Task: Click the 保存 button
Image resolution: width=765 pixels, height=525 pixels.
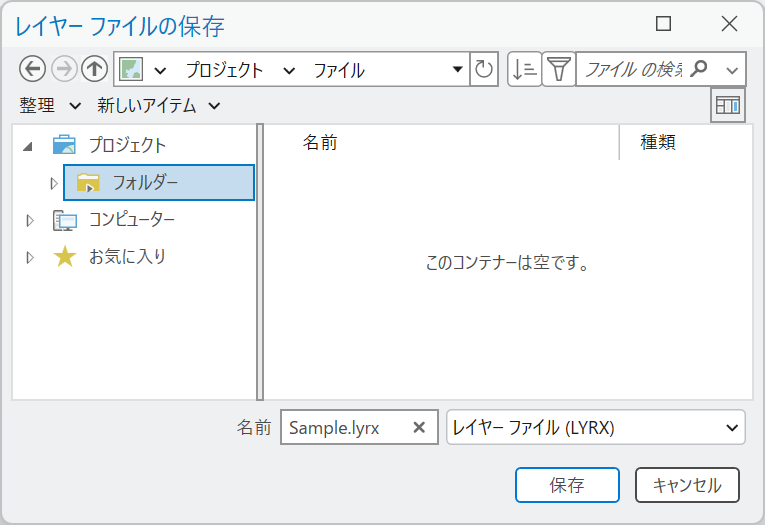Action: click(567, 485)
